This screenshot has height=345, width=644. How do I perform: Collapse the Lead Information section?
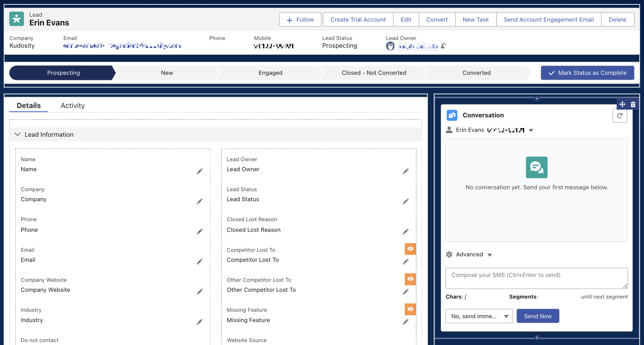click(x=18, y=134)
